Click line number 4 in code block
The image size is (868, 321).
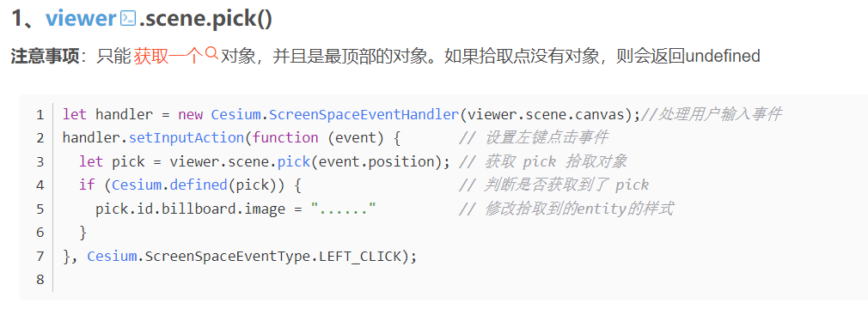(x=40, y=185)
